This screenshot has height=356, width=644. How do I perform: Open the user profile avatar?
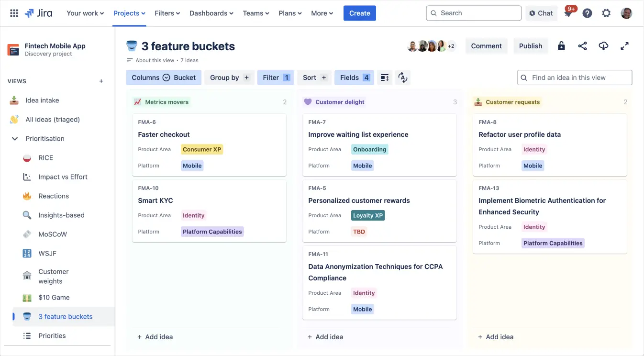point(626,13)
